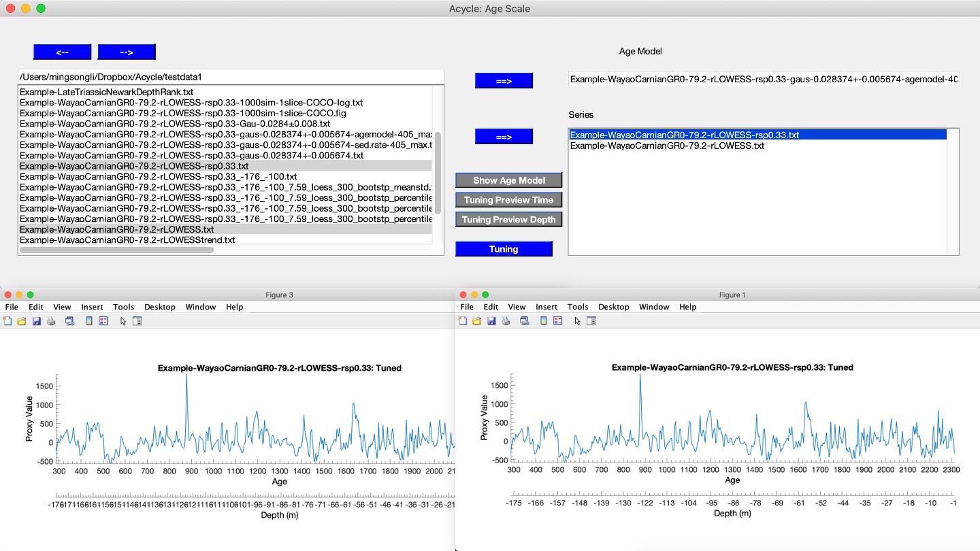This screenshot has width=980, height=551.
Task: Open the Tools menu in Figure 3
Action: 123,307
